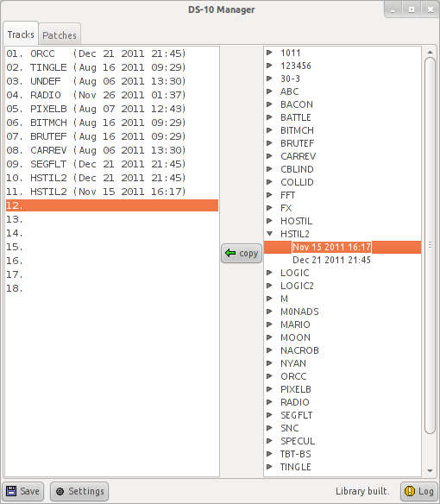Expand the 1011 library entry
The width and height of the screenshot is (440, 504).
[x=269, y=53]
